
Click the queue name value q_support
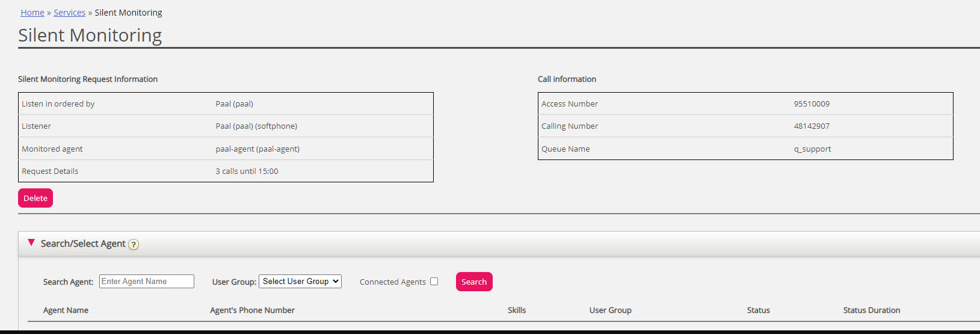click(812, 149)
